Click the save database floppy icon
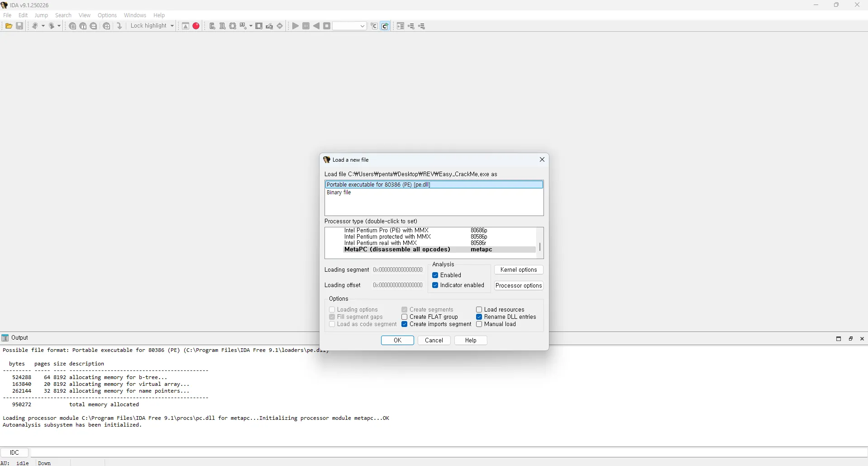The image size is (868, 466). coord(19,26)
